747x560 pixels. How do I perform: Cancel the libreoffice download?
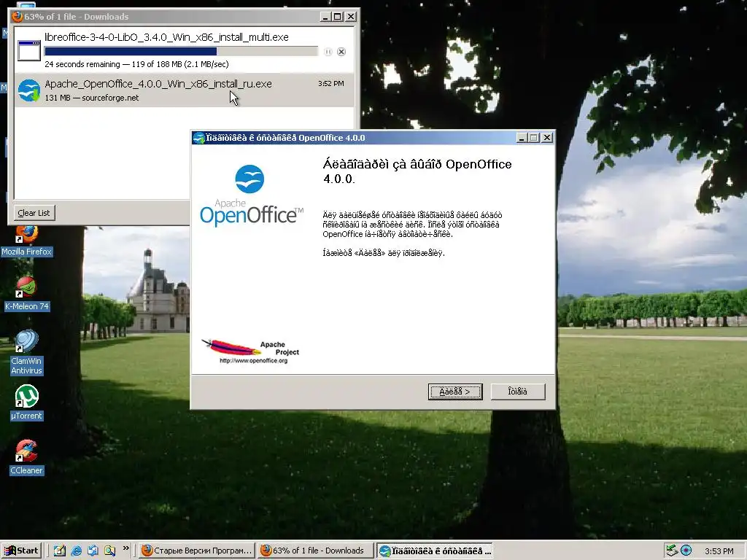click(341, 52)
